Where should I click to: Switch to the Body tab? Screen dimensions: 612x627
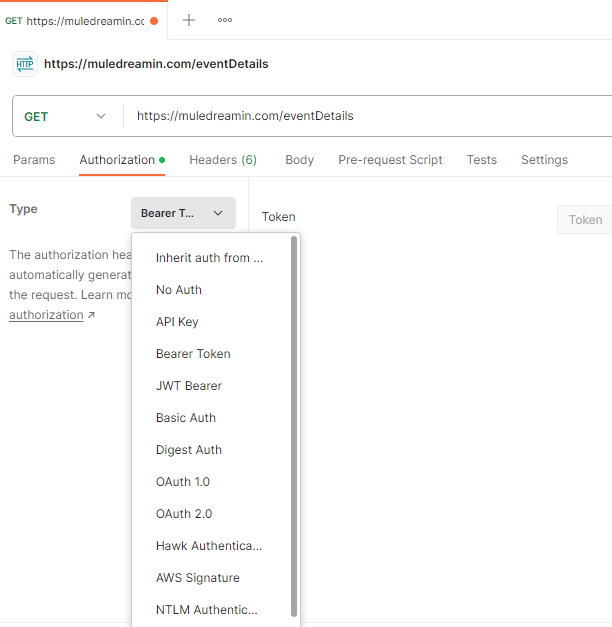click(x=299, y=160)
